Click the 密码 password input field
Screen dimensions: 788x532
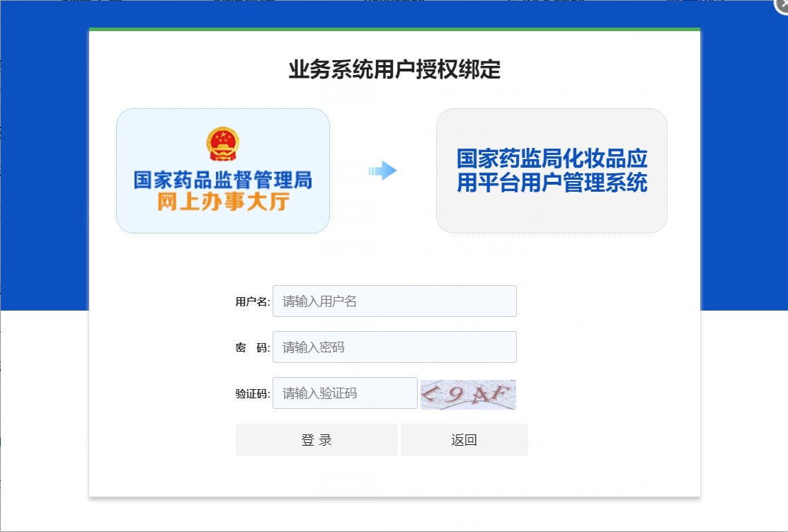pyautogui.click(x=394, y=347)
